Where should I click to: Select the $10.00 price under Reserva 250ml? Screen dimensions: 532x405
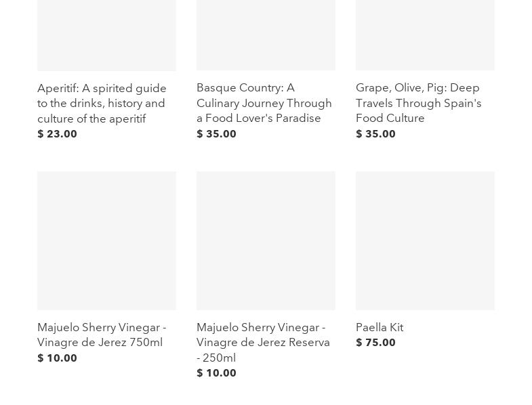[217, 373]
